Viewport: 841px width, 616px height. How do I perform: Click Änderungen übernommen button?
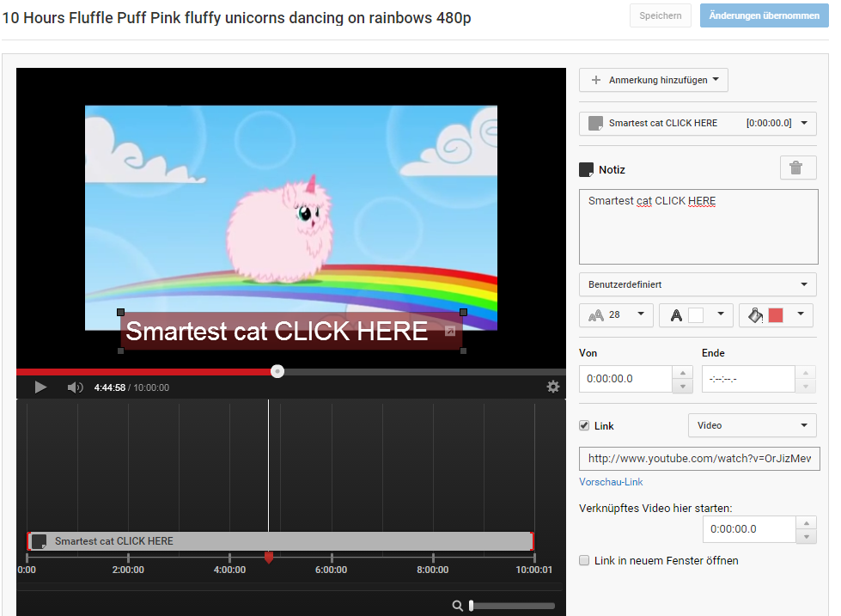(764, 15)
